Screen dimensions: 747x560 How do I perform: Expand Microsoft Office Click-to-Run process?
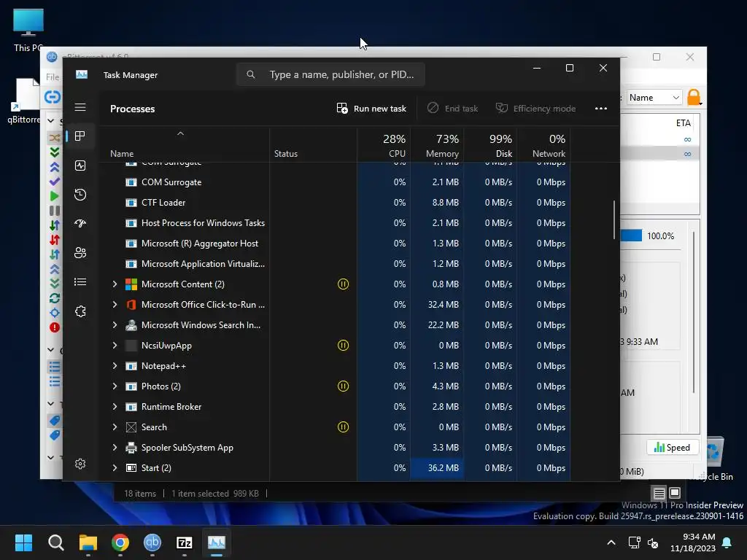[x=115, y=305]
